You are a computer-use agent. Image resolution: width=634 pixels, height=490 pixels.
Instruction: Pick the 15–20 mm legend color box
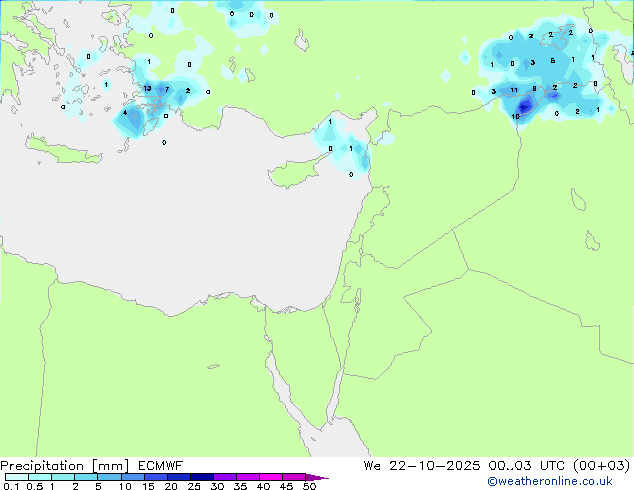pyautogui.click(x=156, y=477)
